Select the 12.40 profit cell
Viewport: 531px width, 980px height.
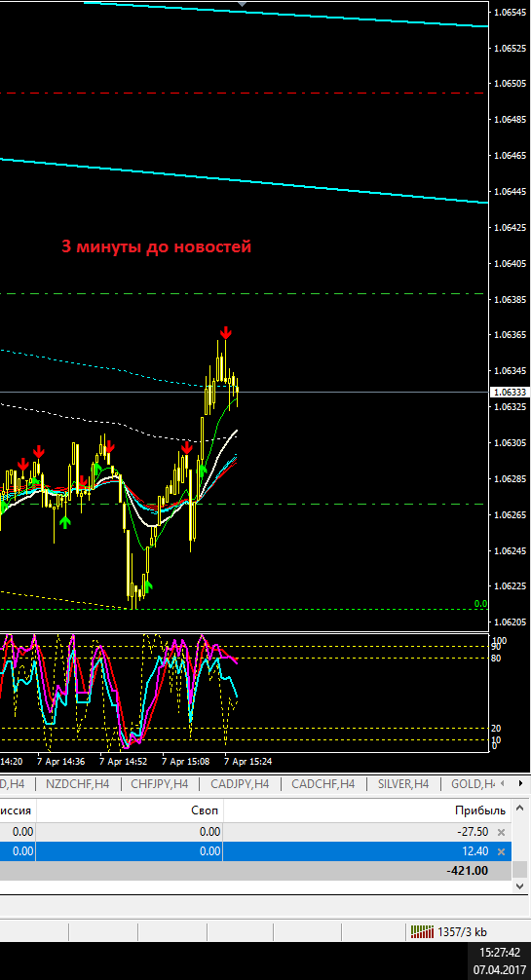coord(474,851)
